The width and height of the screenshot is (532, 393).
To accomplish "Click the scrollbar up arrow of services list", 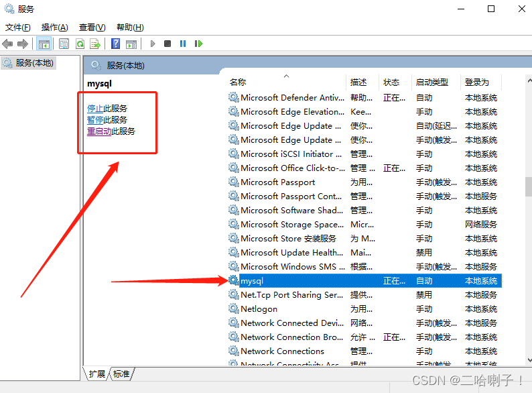I will click(529, 81).
